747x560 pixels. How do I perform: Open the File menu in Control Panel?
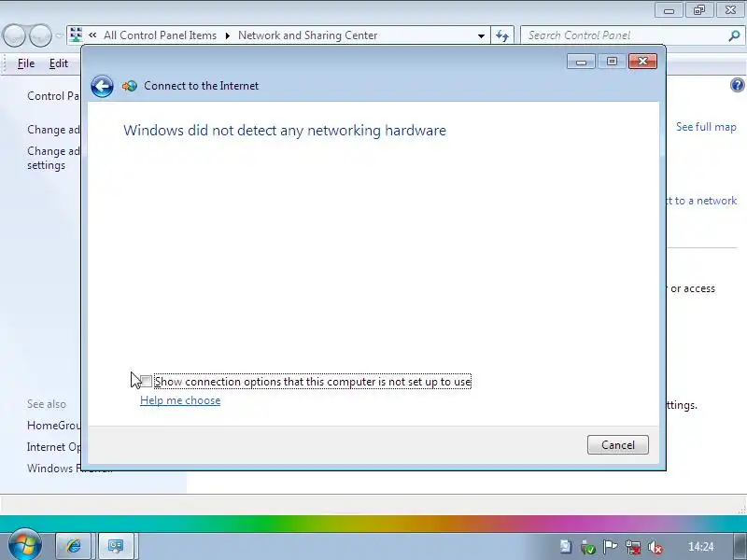(26, 63)
